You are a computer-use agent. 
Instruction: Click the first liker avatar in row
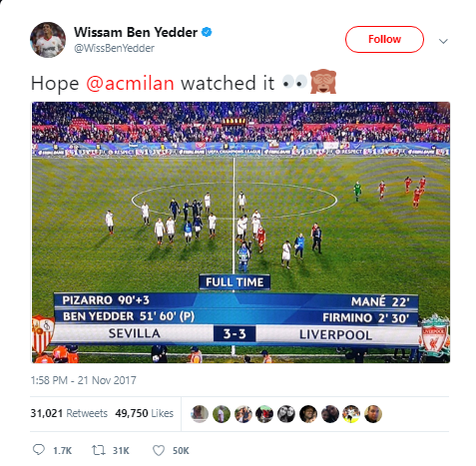200,414
